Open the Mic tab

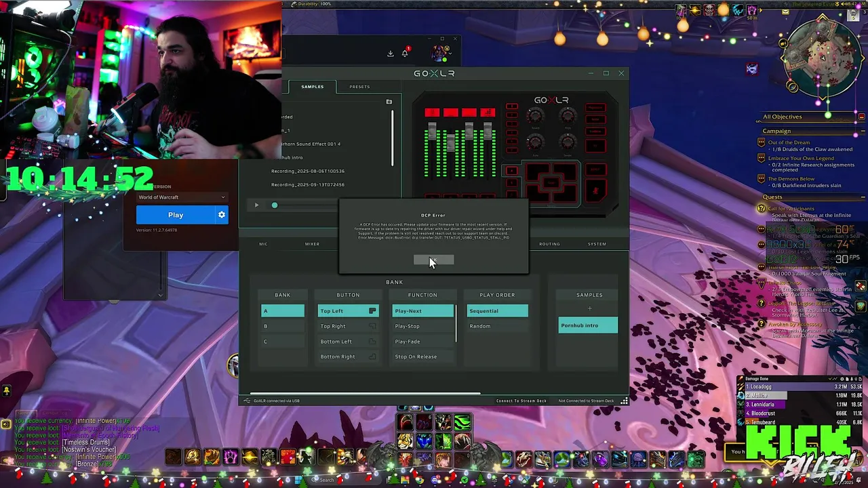click(263, 244)
